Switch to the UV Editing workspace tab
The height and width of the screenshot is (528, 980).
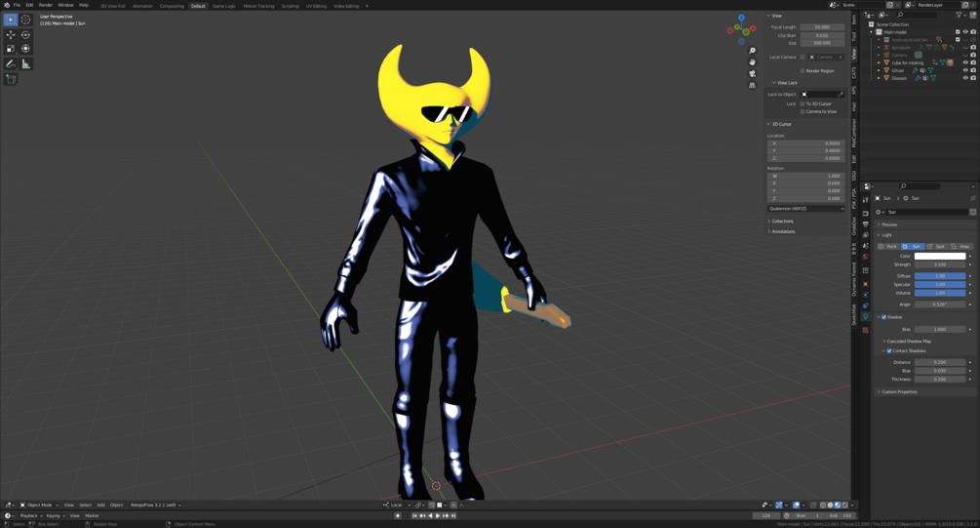click(316, 6)
